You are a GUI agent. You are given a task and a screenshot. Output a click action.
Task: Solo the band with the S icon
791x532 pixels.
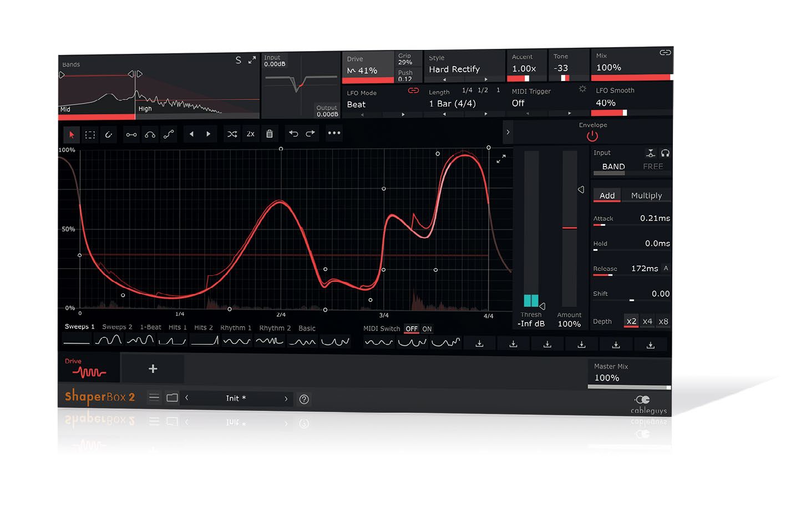pos(239,60)
